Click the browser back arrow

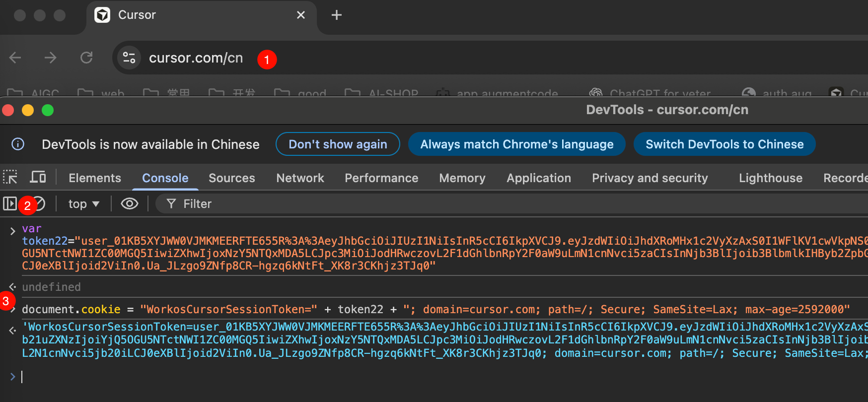[x=15, y=58]
